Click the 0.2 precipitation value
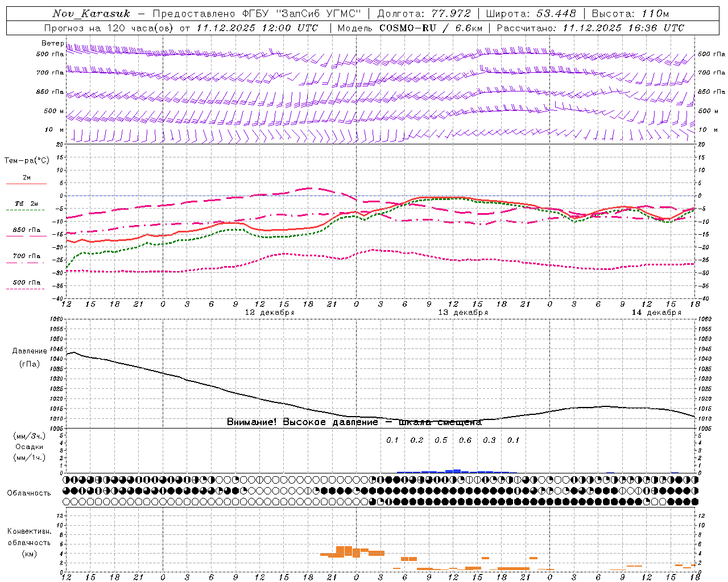Image resolution: width=728 pixels, height=582 pixels. (x=417, y=440)
